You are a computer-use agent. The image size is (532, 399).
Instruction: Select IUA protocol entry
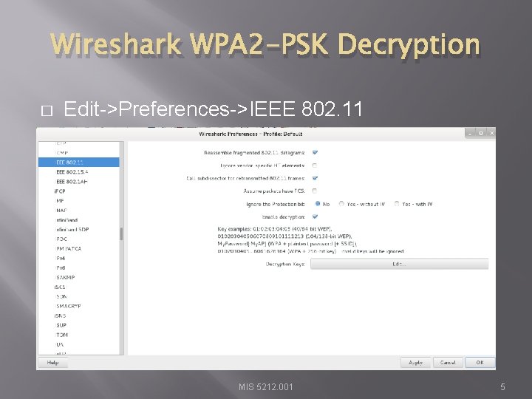click(x=79, y=344)
